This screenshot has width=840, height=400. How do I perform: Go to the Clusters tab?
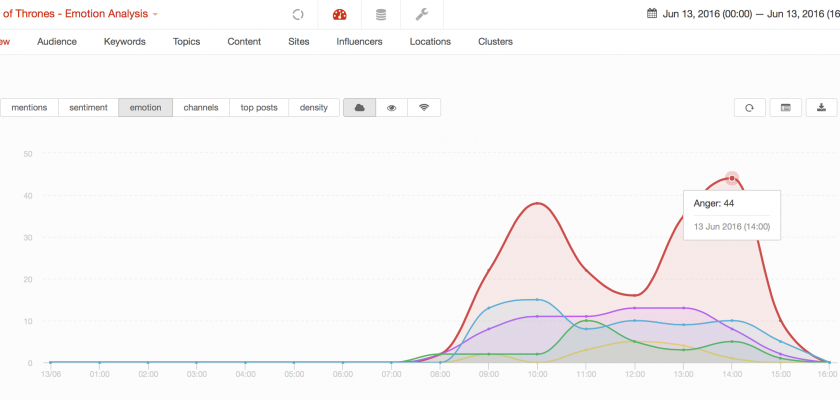tap(495, 42)
